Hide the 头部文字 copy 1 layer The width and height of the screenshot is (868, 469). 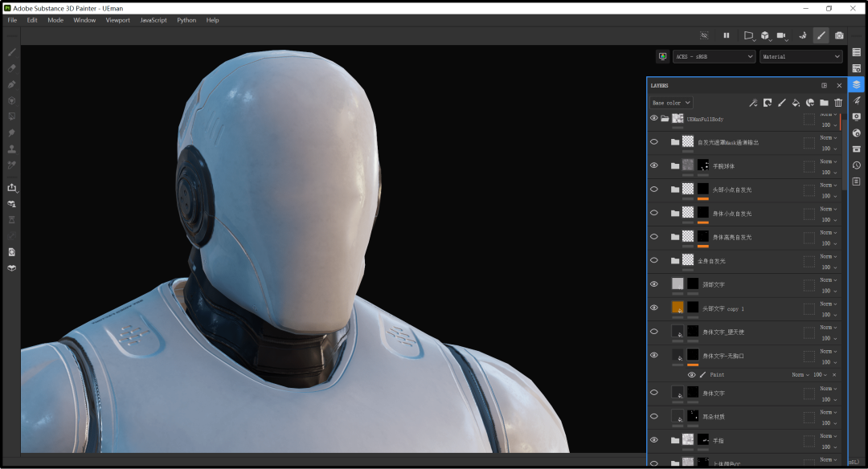point(653,308)
